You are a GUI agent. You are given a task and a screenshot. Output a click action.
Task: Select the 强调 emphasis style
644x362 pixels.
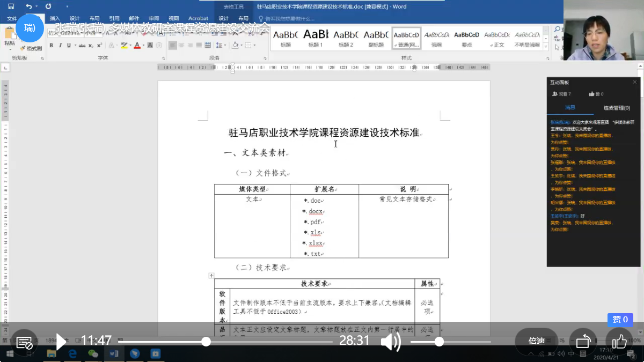pos(436,38)
